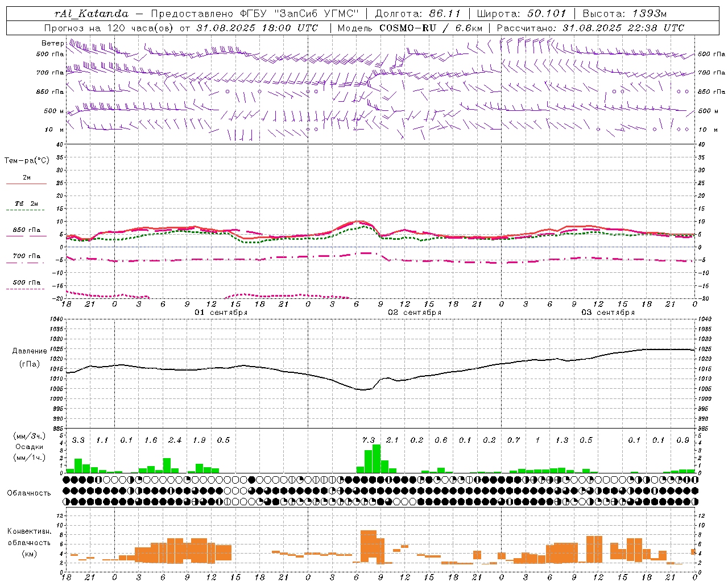Click the tallest green precipitation bar under 7.3
The image size is (728, 582).
pyautogui.click(x=377, y=459)
